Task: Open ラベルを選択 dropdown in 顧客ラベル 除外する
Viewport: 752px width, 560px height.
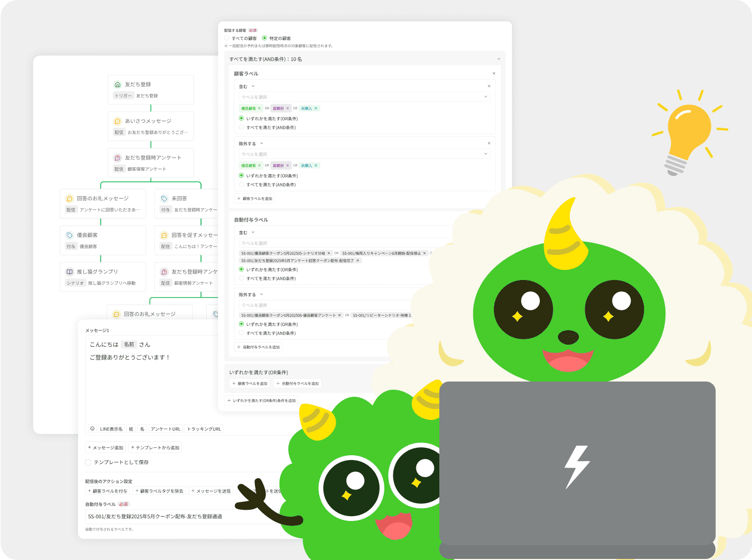Action: (364, 154)
